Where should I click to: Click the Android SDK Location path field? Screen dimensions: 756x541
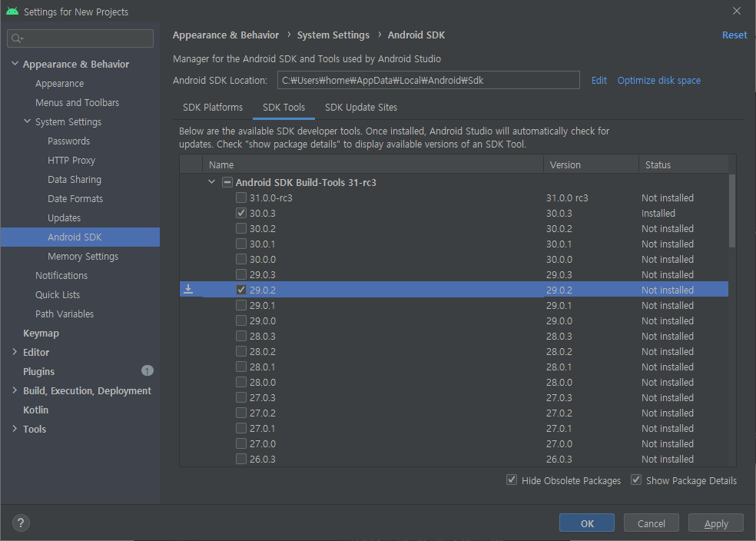click(428, 80)
